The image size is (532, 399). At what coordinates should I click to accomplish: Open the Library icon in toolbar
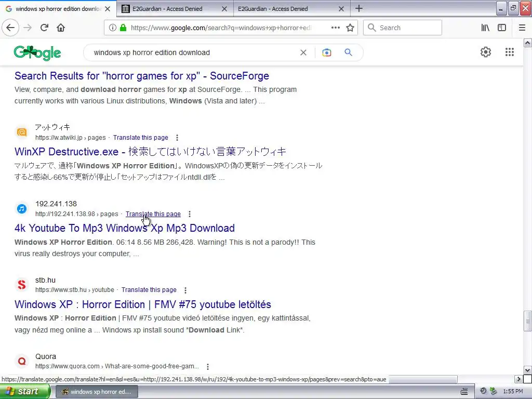pyautogui.click(x=485, y=28)
